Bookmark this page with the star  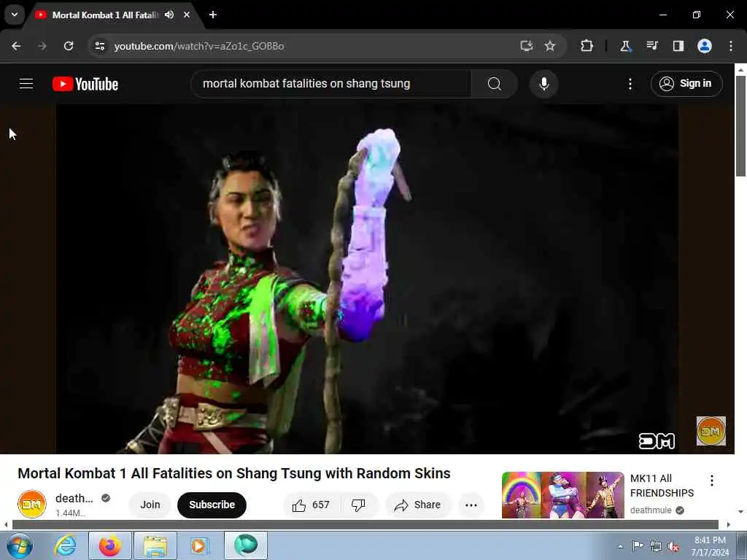click(x=550, y=46)
